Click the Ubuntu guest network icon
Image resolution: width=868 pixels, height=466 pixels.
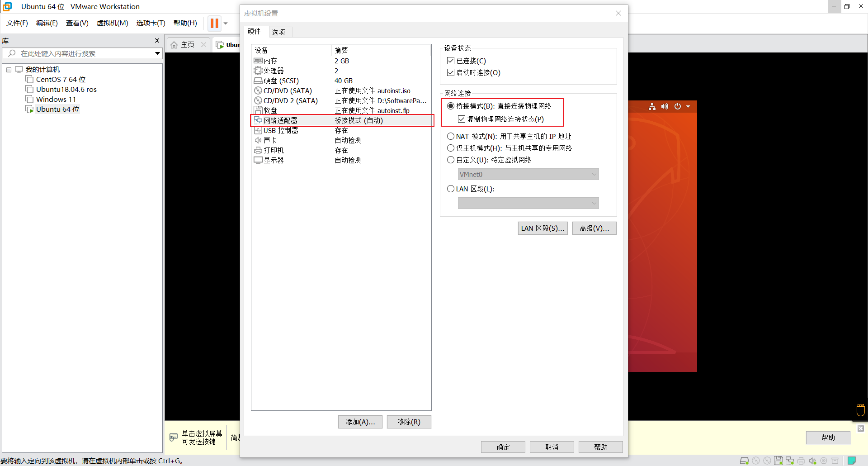pos(652,106)
